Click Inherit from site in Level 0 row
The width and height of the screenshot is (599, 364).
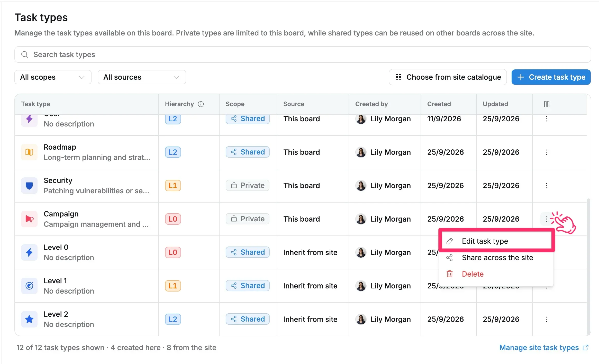click(310, 252)
